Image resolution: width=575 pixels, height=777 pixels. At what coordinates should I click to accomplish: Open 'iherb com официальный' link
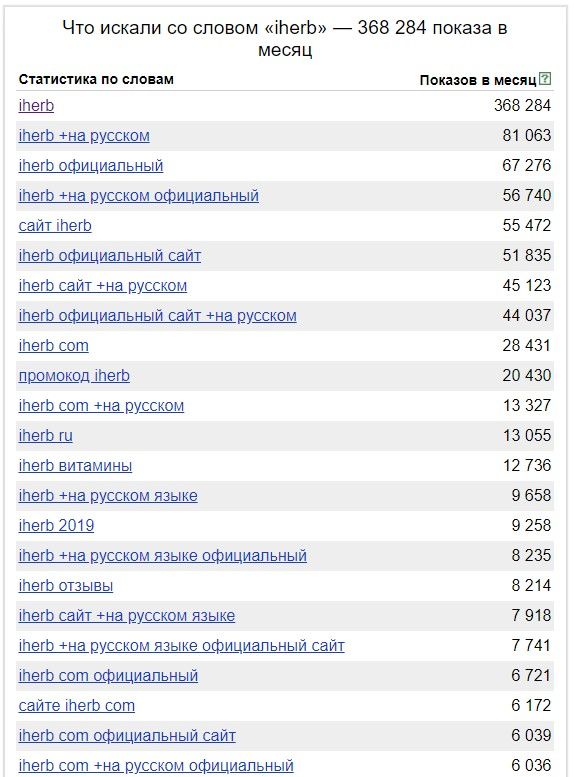pyautogui.click(x=108, y=675)
